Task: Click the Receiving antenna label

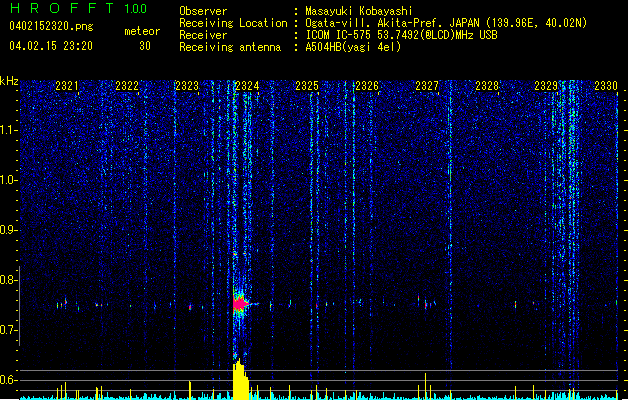Action: point(230,47)
